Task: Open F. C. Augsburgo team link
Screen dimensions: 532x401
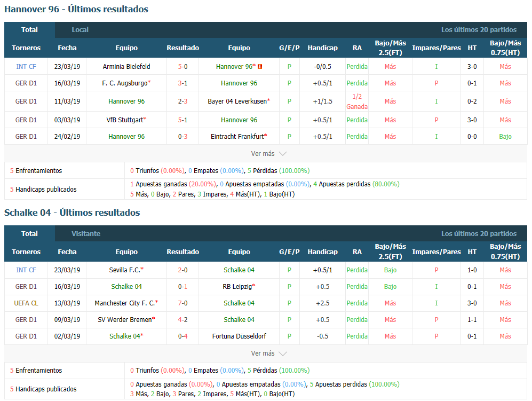Action: pyautogui.click(x=125, y=83)
